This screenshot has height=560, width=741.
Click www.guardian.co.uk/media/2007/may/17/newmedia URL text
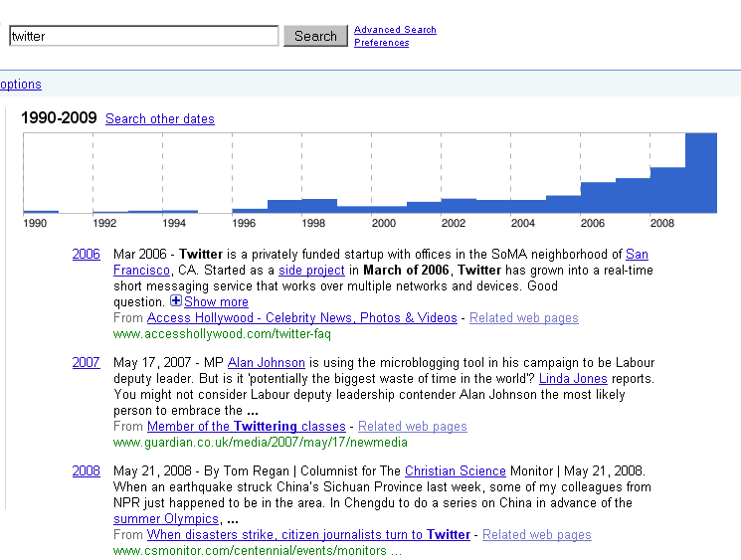click(x=261, y=443)
